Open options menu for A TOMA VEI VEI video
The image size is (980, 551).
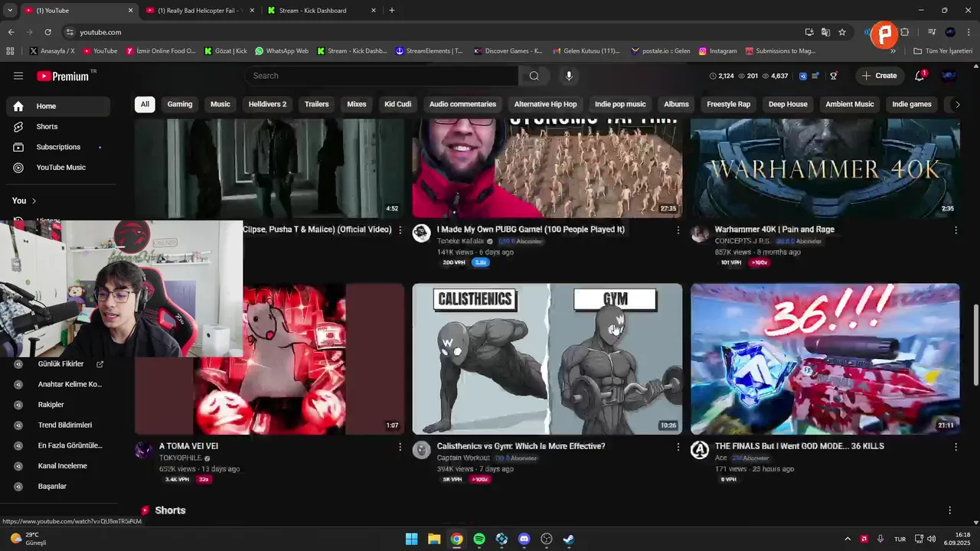click(400, 446)
